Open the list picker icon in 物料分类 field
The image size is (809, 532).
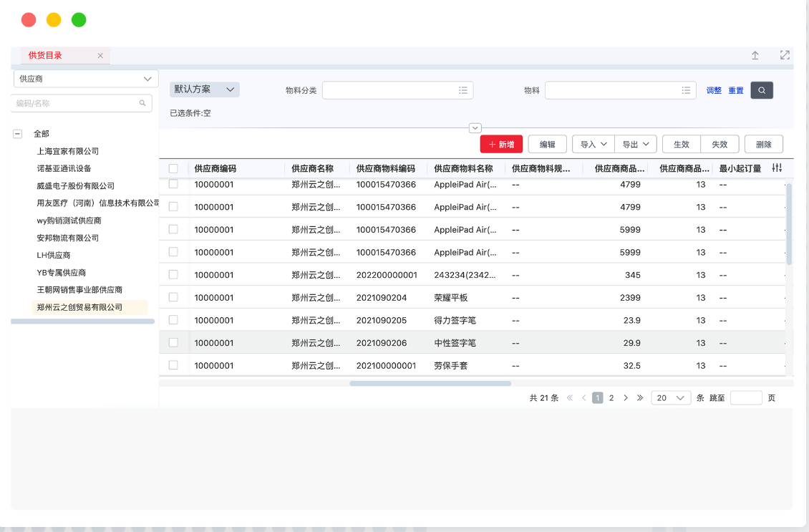462,90
